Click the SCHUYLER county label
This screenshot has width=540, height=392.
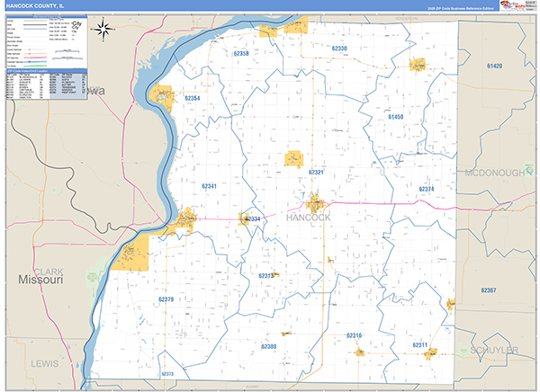[494, 351]
